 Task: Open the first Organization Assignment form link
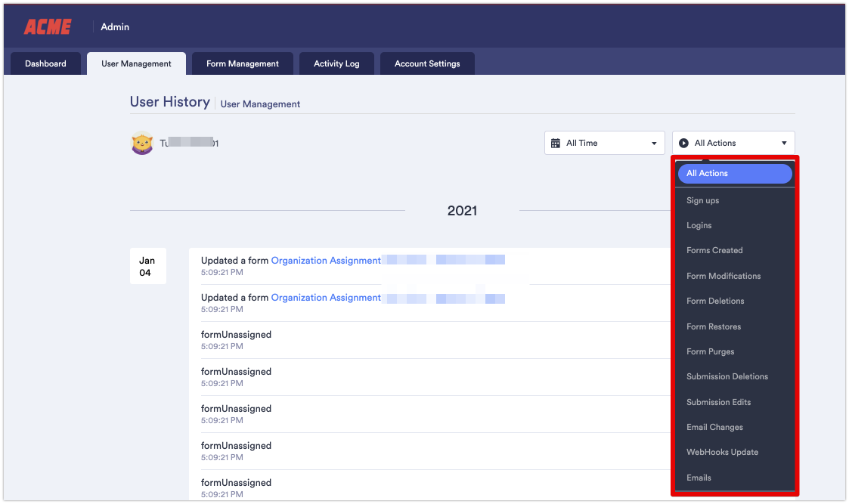click(326, 261)
